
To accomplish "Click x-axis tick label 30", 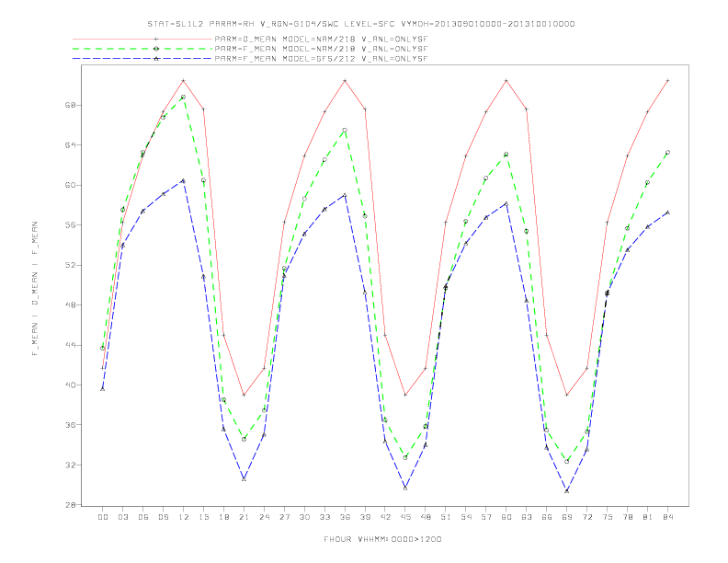I will coord(304,517).
